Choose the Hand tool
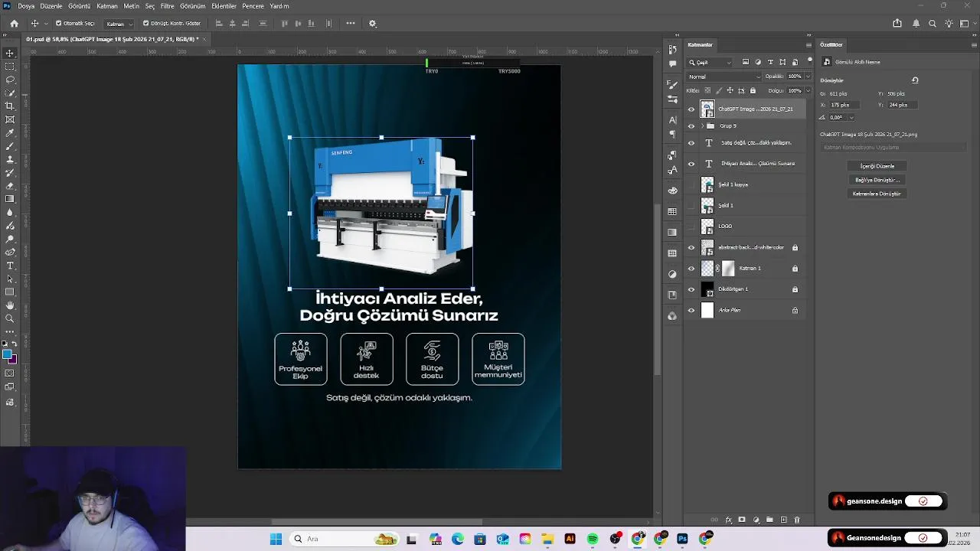Viewport: 980px width, 551px height. tap(10, 305)
